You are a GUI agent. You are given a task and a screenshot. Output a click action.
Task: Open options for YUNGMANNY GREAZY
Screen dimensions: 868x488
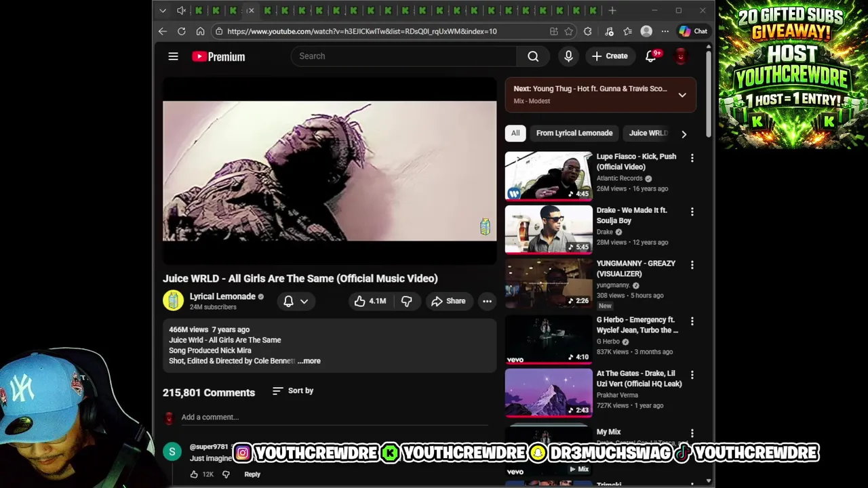[692, 265]
